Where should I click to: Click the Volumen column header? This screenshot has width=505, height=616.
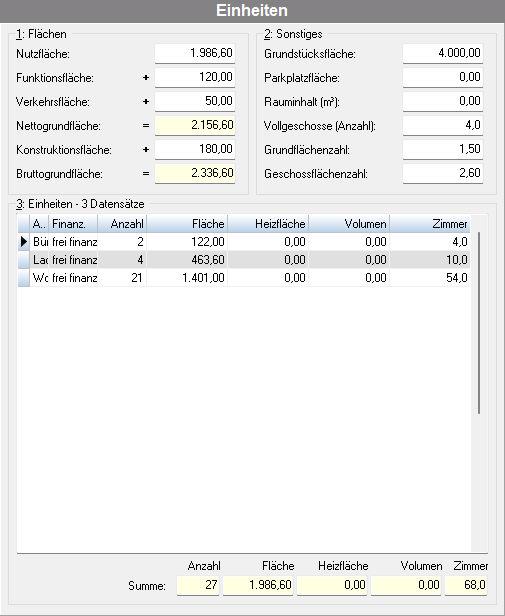(349, 224)
